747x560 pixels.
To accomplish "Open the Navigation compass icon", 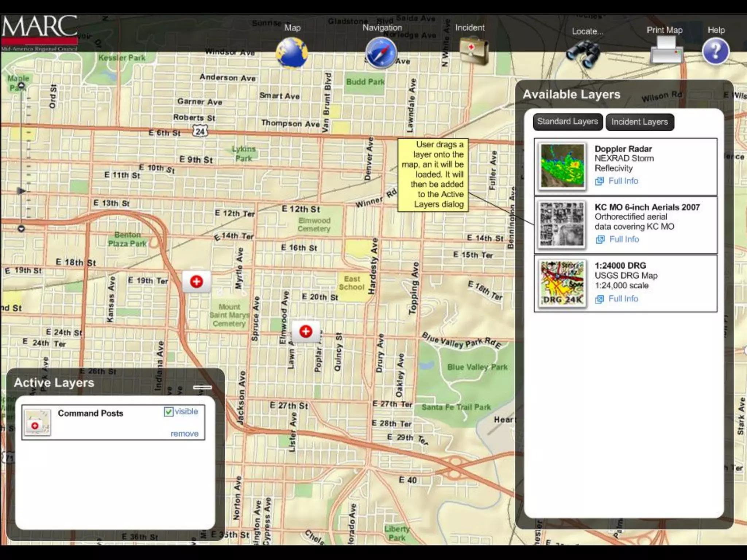I will point(381,53).
